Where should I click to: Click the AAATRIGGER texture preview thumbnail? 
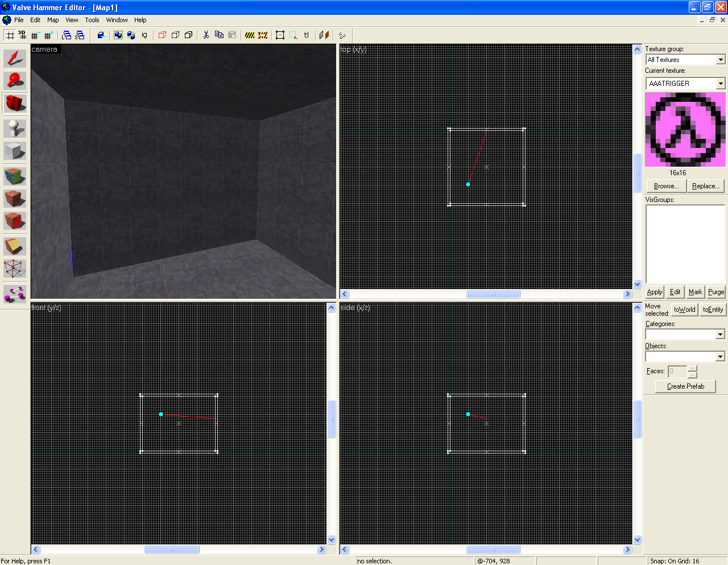[685, 130]
